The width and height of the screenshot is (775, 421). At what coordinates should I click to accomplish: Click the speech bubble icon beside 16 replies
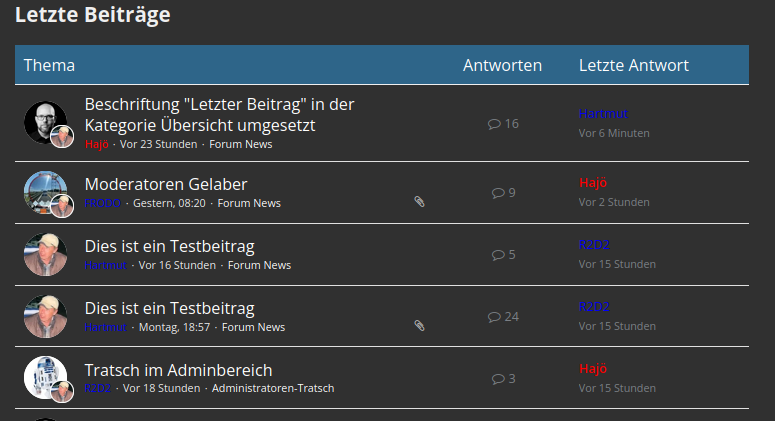click(494, 124)
